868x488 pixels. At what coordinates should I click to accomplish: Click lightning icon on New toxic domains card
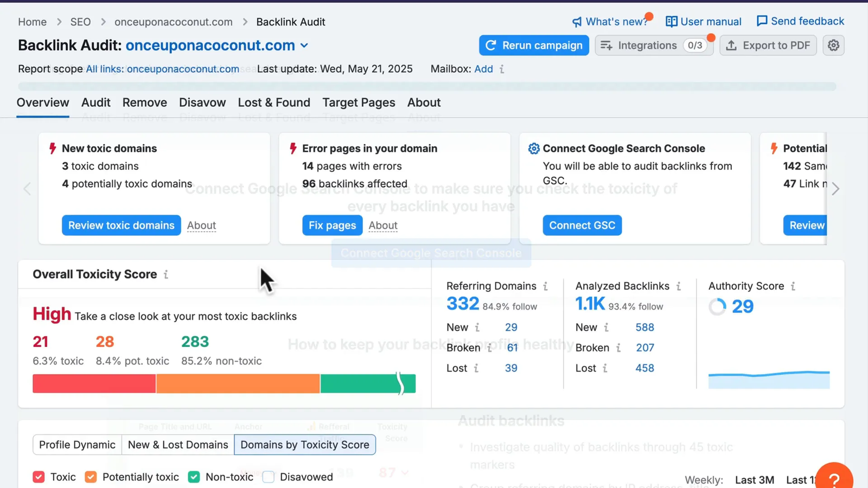[x=53, y=149]
